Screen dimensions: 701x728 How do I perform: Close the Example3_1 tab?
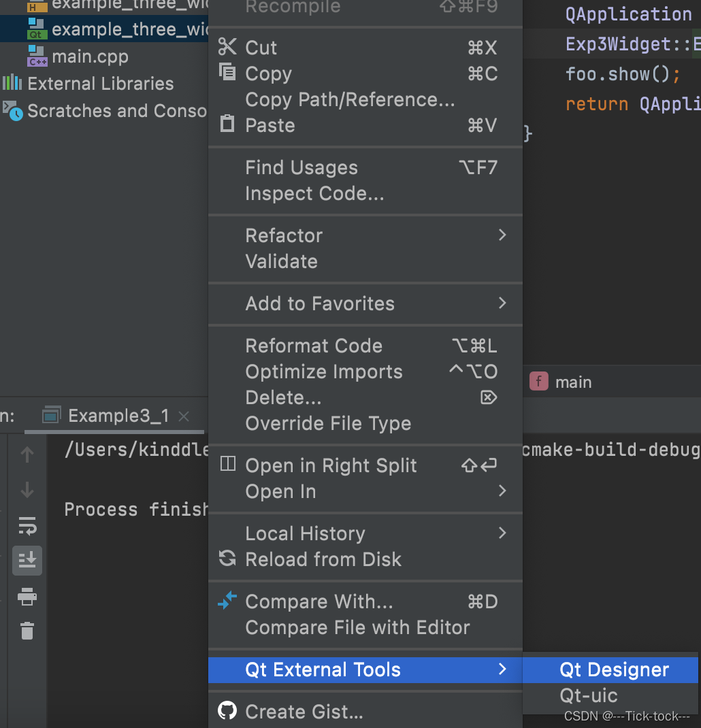[x=183, y=416]
